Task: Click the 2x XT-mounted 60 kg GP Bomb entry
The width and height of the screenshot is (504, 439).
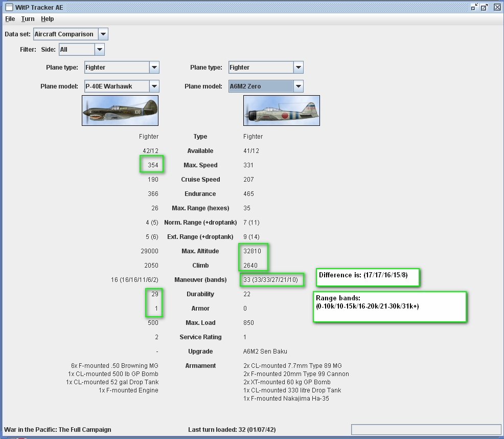Action: [x=287, y=382]
